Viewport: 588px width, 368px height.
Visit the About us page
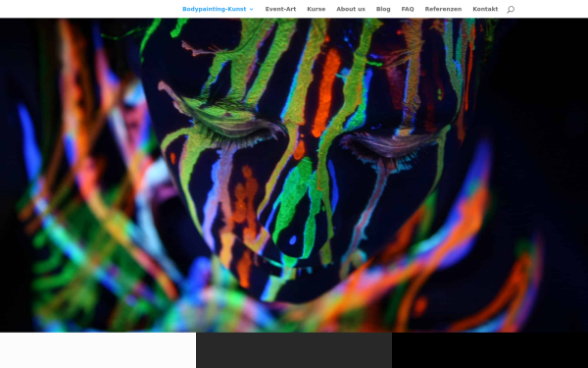351,9
